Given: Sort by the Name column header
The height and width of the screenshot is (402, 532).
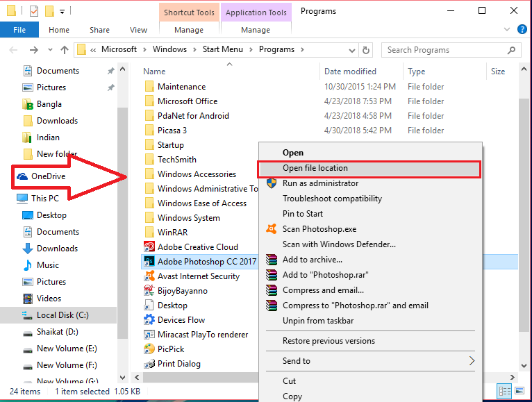Looking at the screenshot, I should point(154,72).
